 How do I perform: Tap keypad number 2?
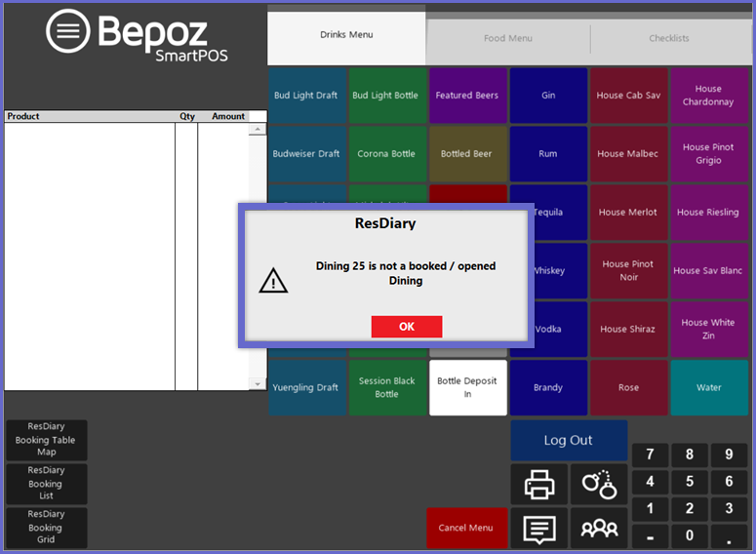click(x=690, y=509)
